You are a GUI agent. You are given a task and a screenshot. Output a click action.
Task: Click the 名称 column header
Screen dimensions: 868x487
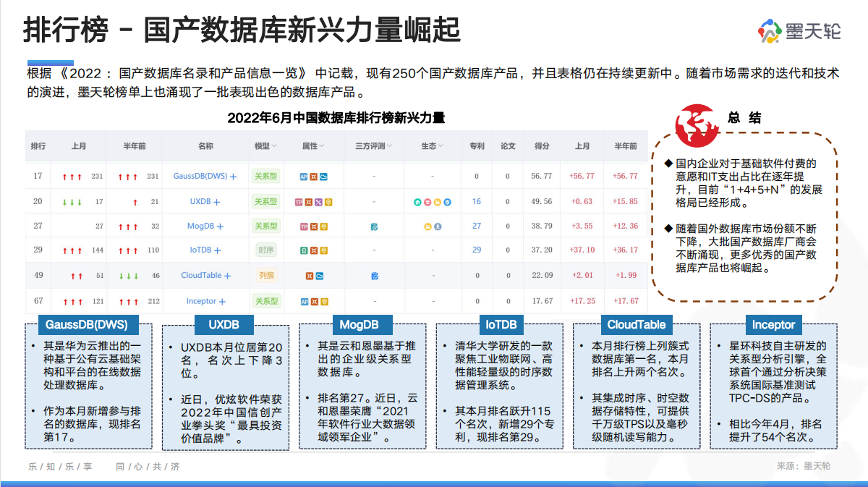205,145
